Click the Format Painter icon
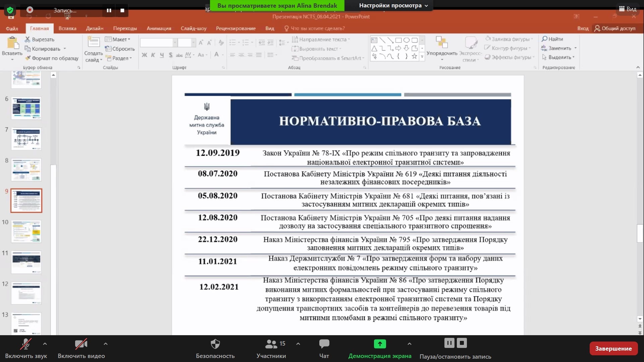Viewport: 644px width, 362px height. pos(28,58)
